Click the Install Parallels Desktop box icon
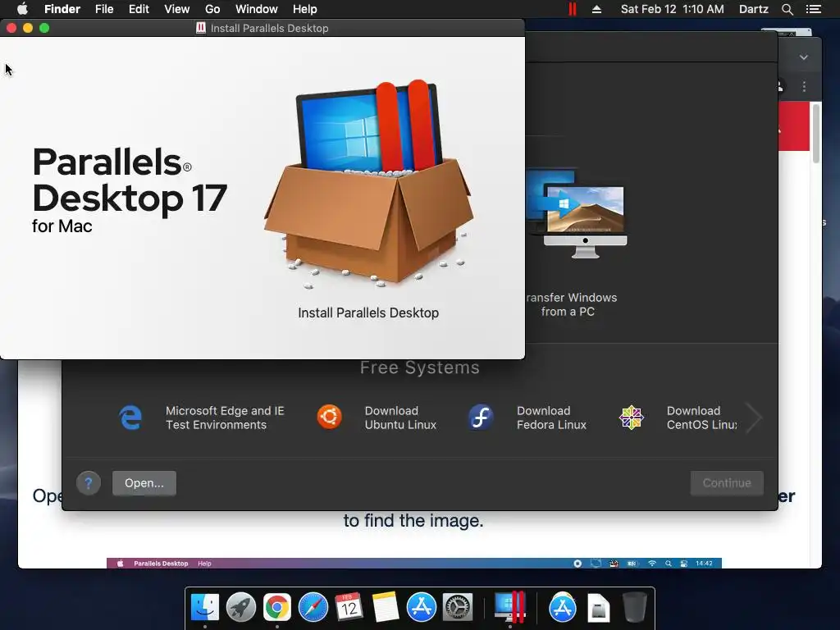840x630 pixels. (368, 183)
